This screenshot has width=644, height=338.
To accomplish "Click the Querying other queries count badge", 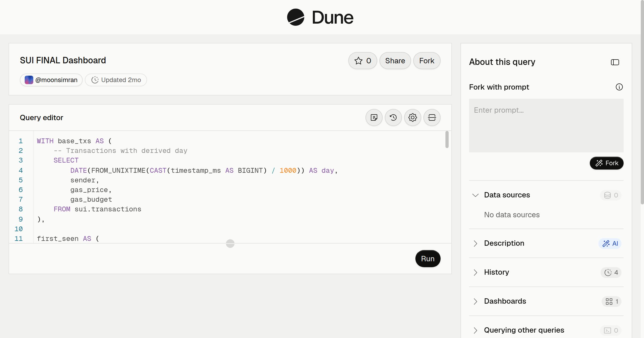I will (611, 330).
